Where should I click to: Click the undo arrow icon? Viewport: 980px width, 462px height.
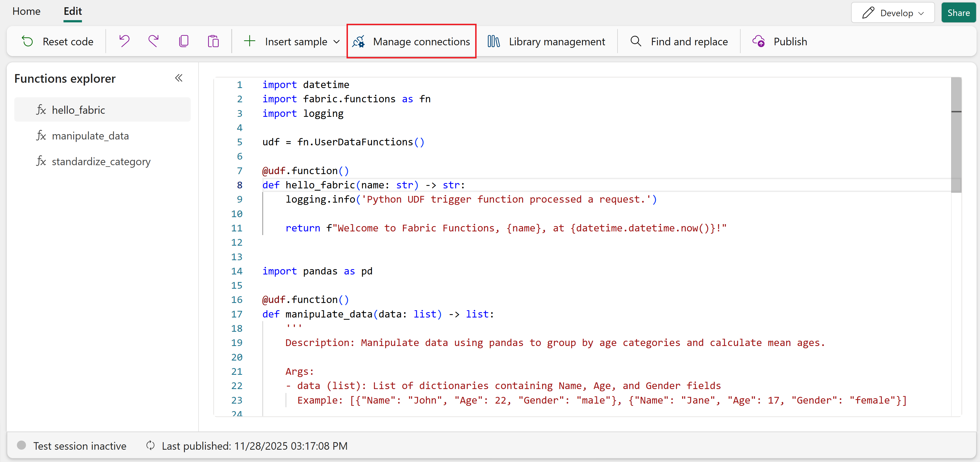pyautogui.click(x=124, y=41)
